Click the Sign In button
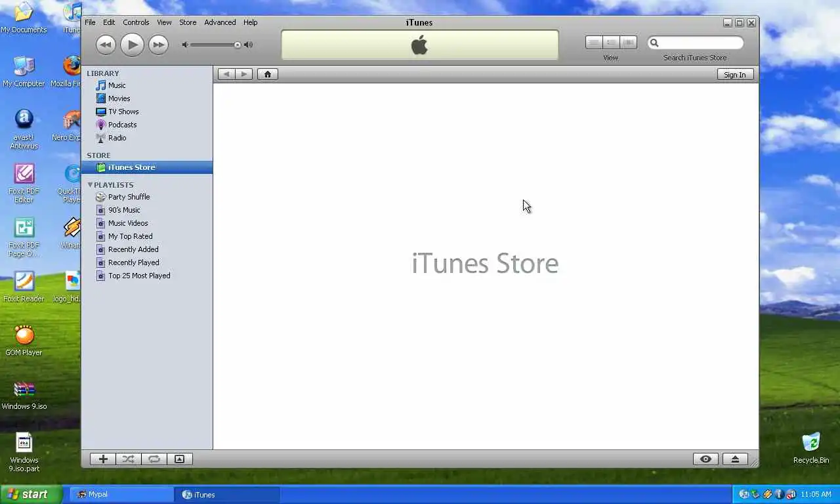 (735, 75)
